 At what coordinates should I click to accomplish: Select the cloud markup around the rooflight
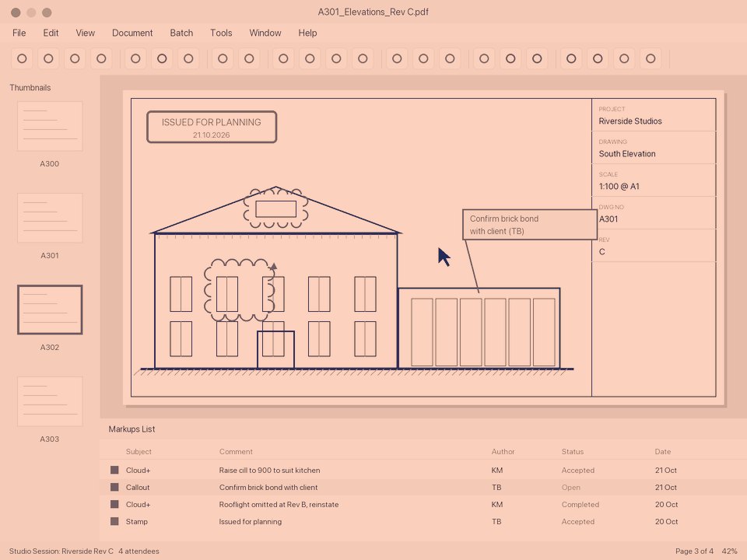pos(275,208)
